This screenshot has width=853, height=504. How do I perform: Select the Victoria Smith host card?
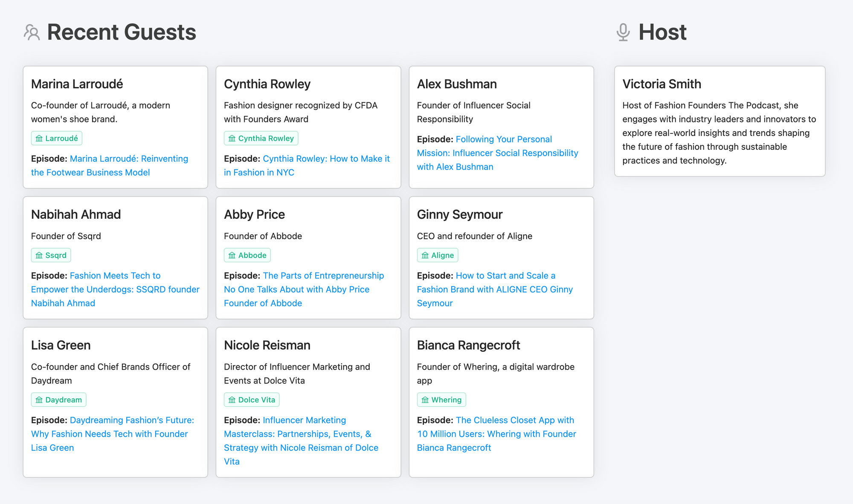pyautogui.click(x=719, y=122)
